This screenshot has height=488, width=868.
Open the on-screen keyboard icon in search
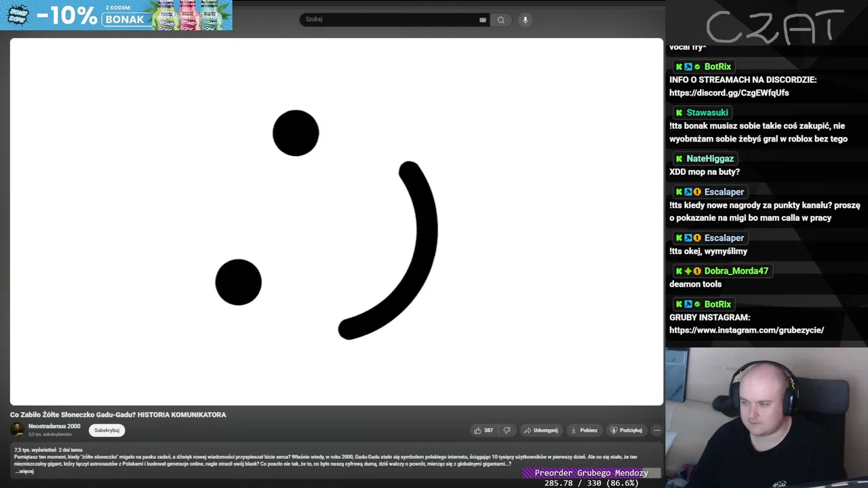pyautogui.click(x=483, y=20)
